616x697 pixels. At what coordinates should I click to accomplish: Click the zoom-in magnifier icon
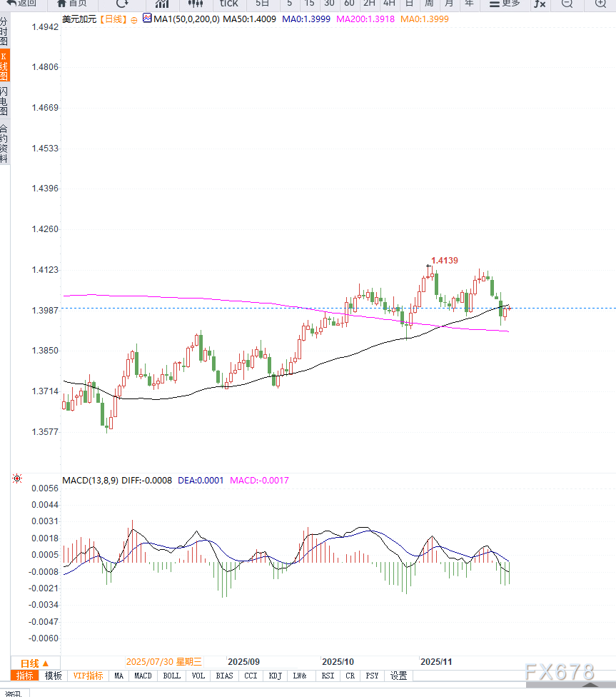pos(600,4)
